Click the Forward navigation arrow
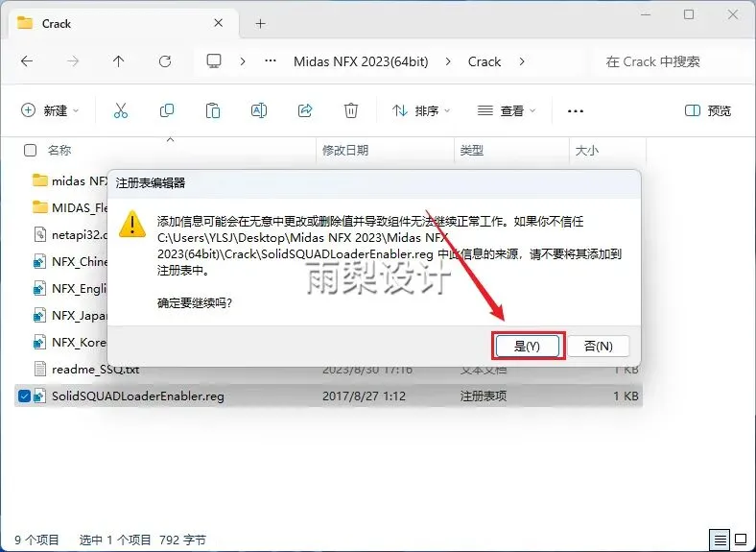This screenshot has width=756, height=552. pyautogui.click(x=73, y=61)
